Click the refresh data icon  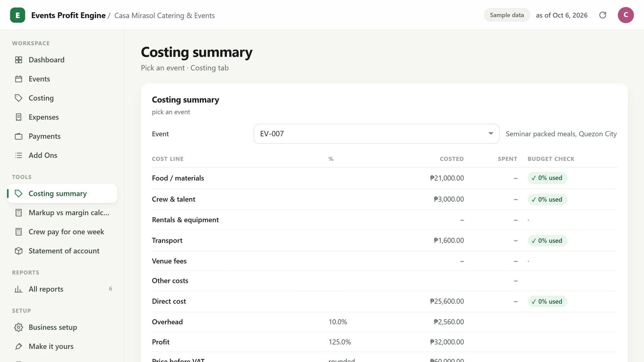click(x=603, y=15)
